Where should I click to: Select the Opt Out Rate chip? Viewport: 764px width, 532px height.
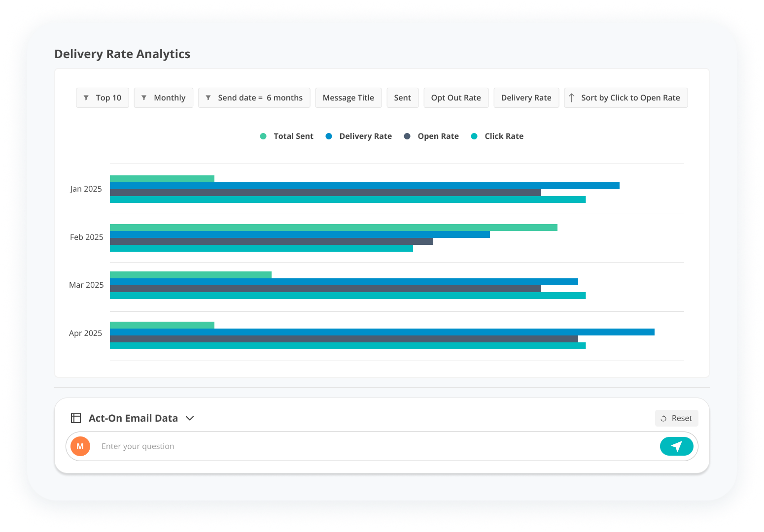tap(455, 98)
